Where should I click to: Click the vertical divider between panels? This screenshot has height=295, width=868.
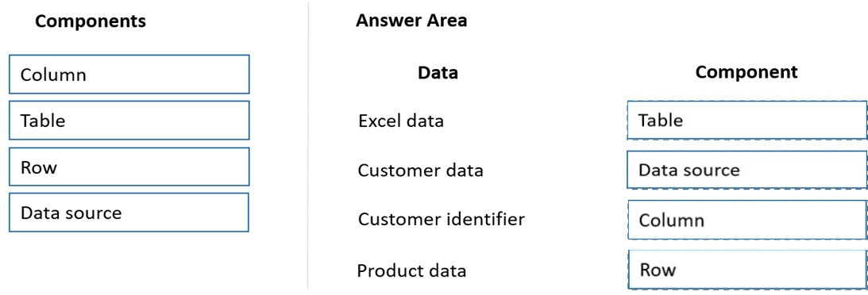coord(308,147)
